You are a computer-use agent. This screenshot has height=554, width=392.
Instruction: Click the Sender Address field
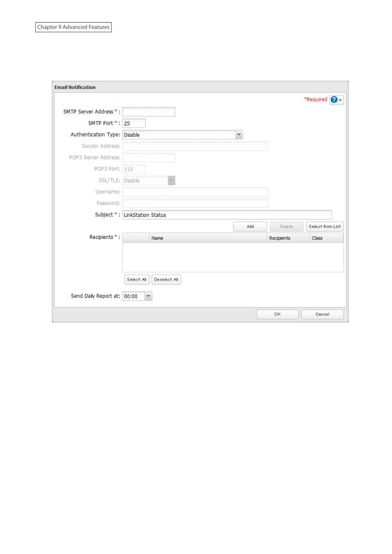[x=195, y=146]
